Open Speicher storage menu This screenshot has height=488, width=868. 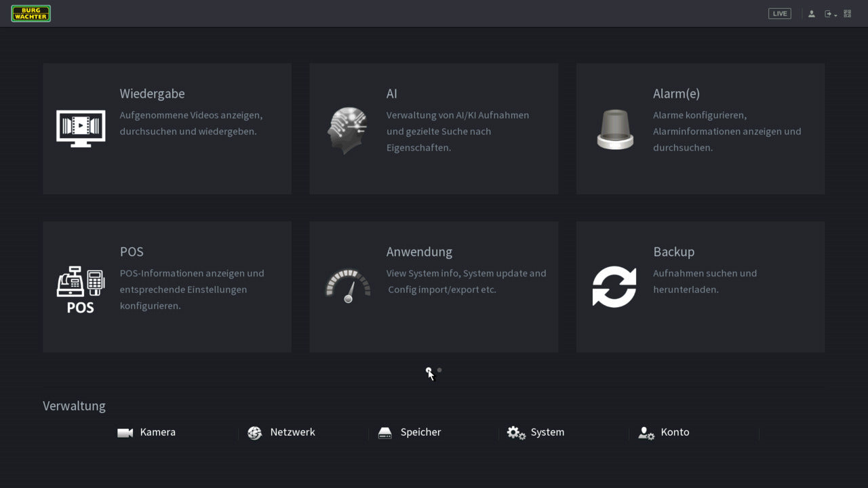[x=410, y=432]
